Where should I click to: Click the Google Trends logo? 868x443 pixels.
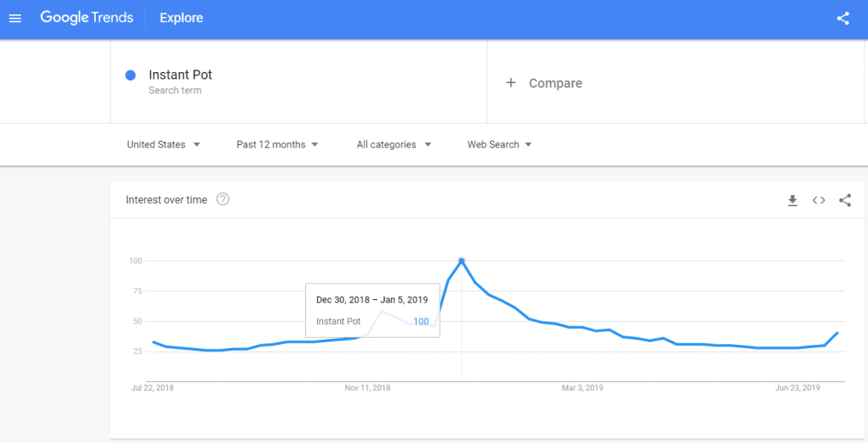click(x=87, y=18)
